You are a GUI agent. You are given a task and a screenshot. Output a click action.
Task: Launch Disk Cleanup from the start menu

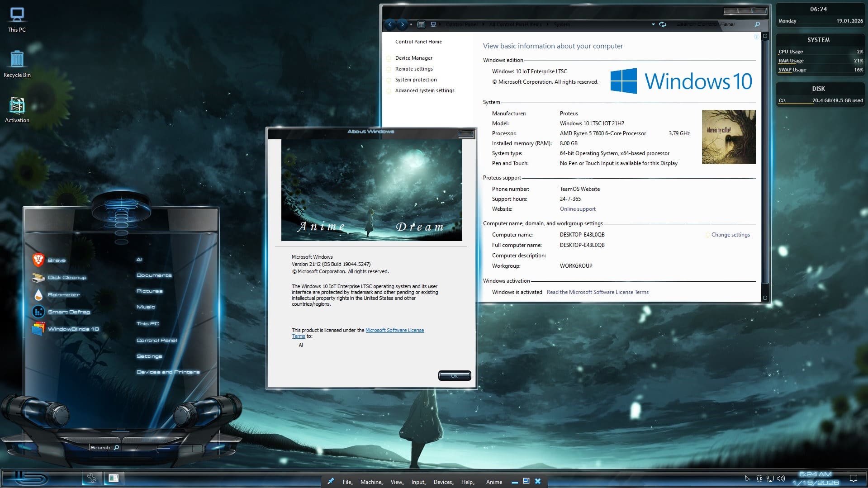coord(59,277)
